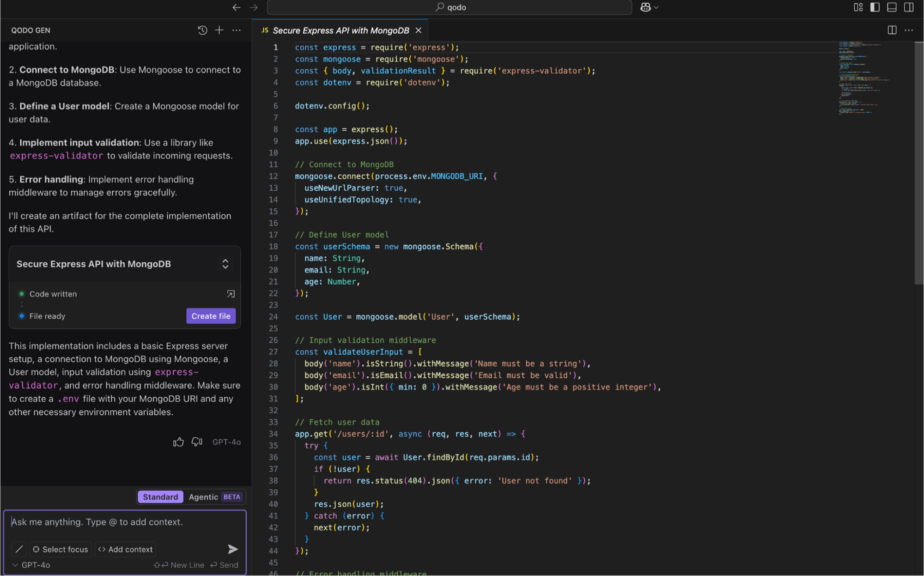This screenshot has width=924, height=576.
Task: Toggle primary side bar visibility
Action: [x=875, y=7]
